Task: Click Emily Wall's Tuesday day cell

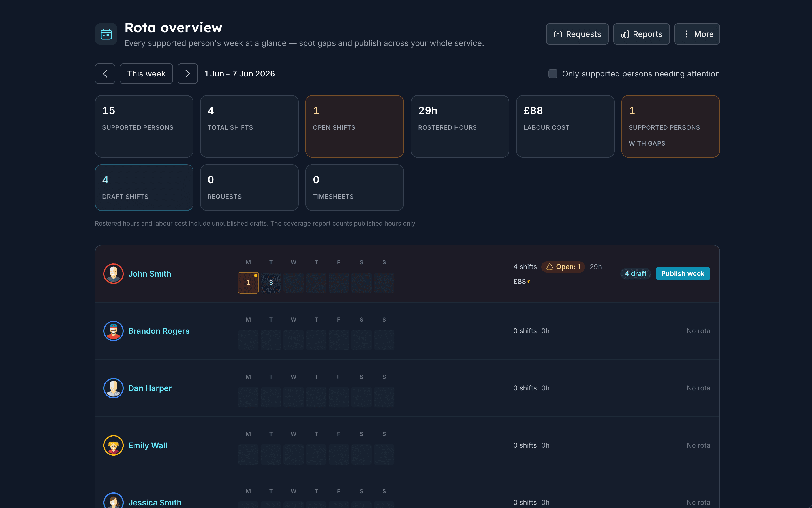Action: point(271,454)
